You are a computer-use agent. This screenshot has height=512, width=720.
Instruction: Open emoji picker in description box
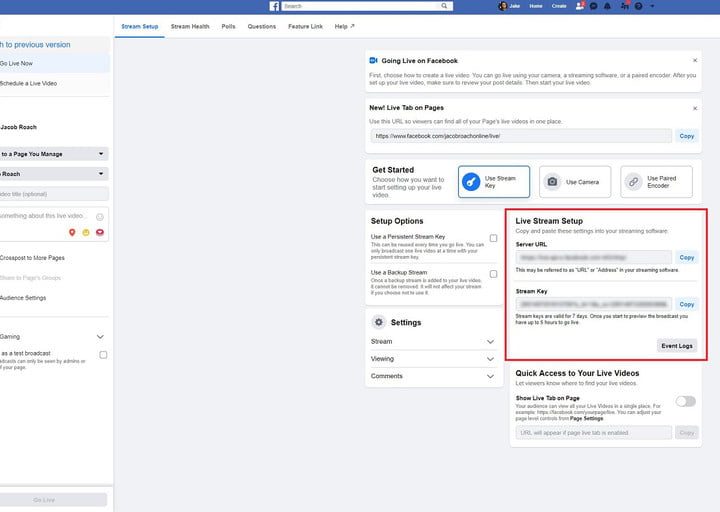point(100,217)
